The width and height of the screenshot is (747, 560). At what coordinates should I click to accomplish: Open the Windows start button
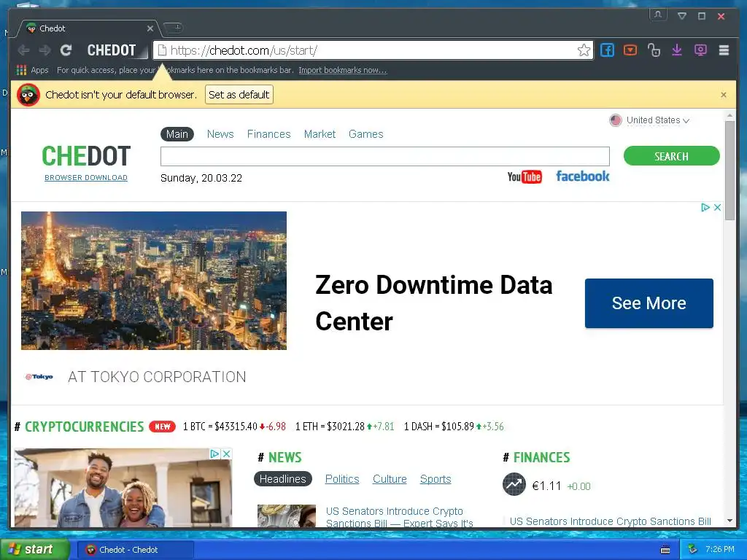pos(34,549)
